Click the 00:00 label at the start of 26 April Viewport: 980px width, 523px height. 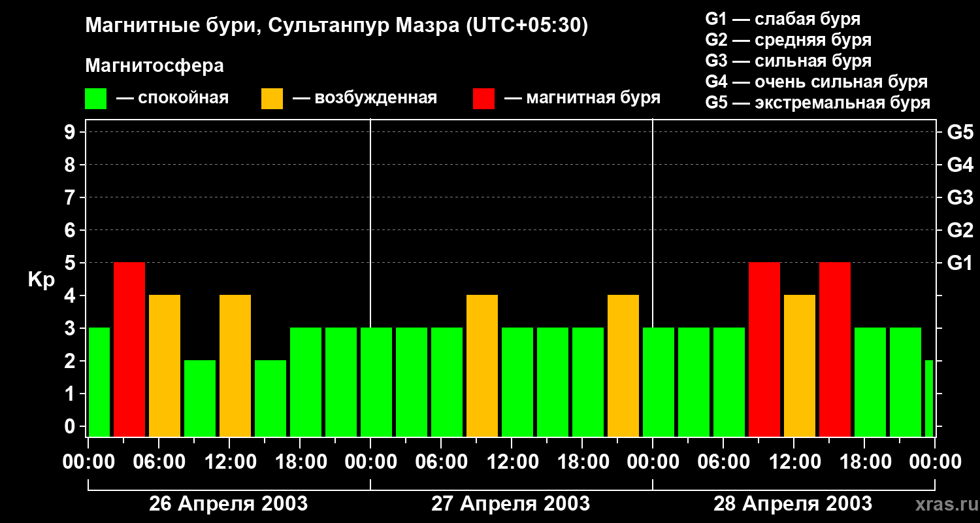(88, 462)
